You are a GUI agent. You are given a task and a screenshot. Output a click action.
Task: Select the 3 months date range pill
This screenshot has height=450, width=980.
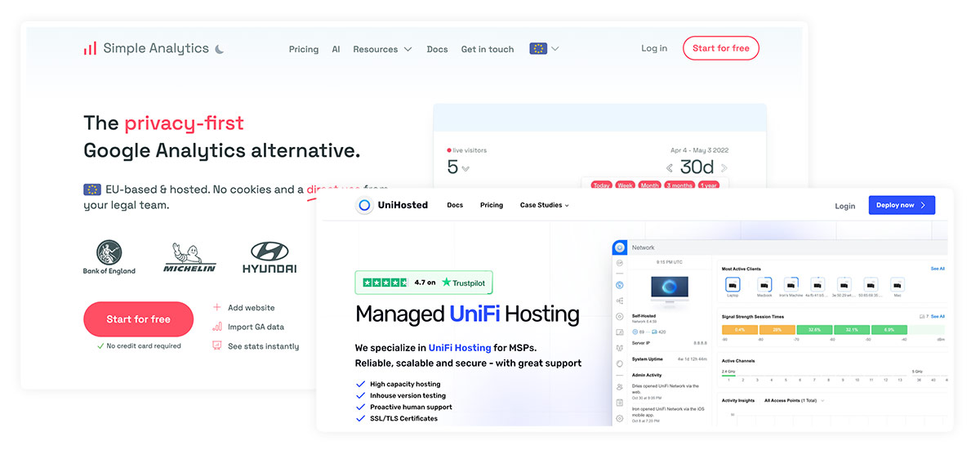pos(679,185)
